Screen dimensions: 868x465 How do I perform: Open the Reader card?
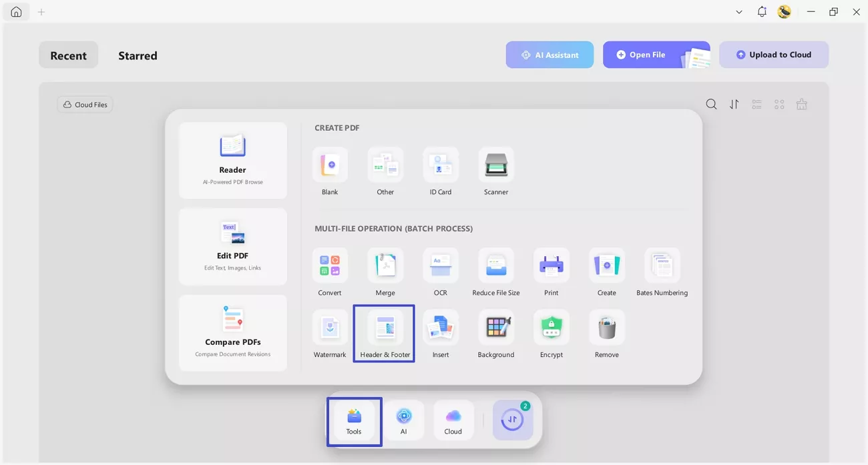tap(233, 160)
